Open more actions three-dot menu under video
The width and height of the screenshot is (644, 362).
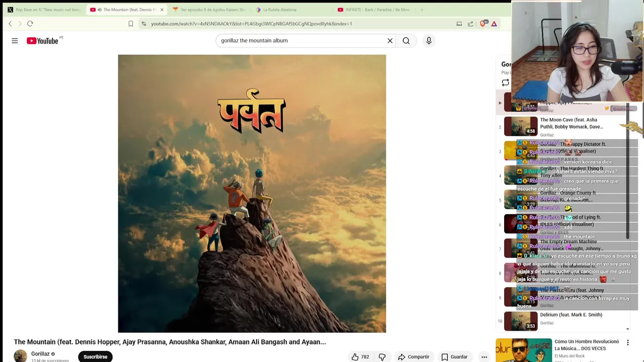[x=484, y=357]
